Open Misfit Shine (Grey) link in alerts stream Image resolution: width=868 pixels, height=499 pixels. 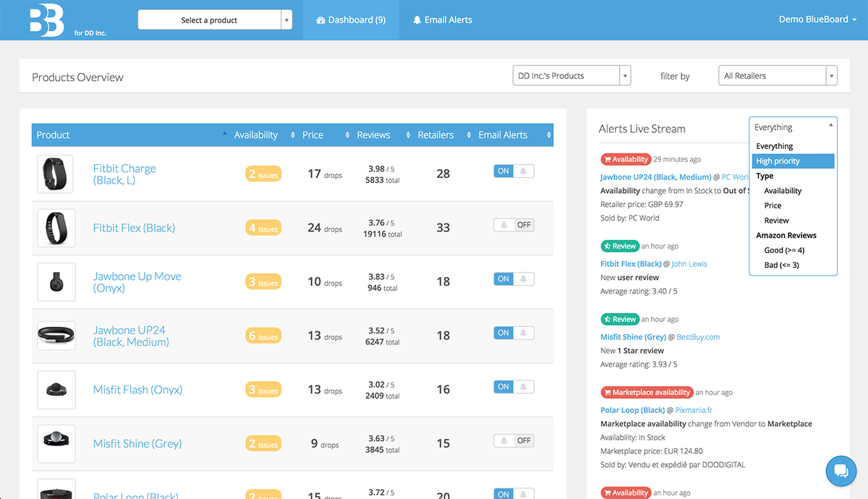tap(634, 337)
